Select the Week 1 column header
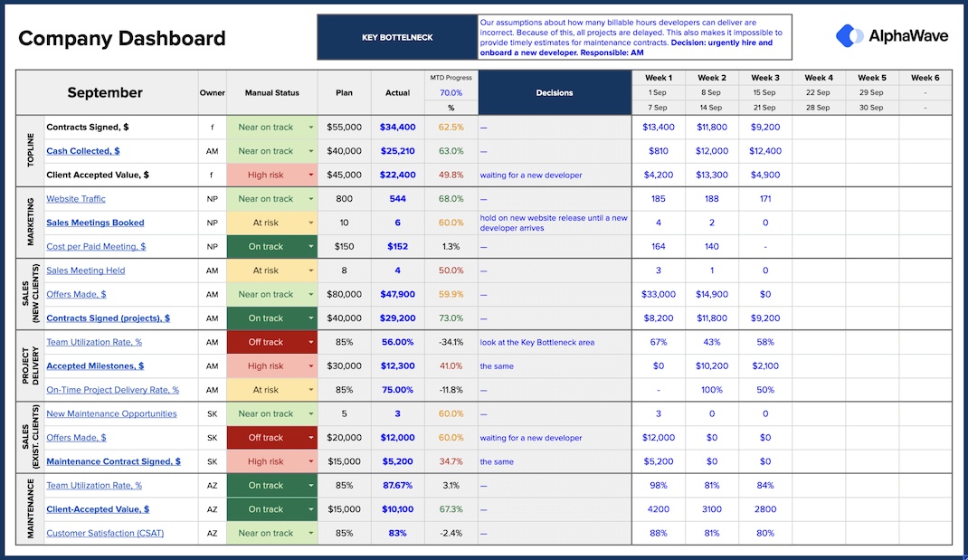968x560 pixels. (659, 78)
